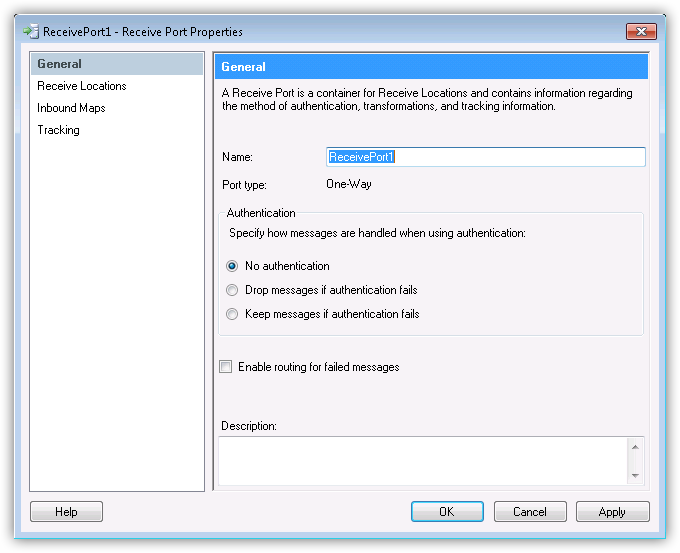
Task: Open the Tracking page
Action: [x=58, y=130]
